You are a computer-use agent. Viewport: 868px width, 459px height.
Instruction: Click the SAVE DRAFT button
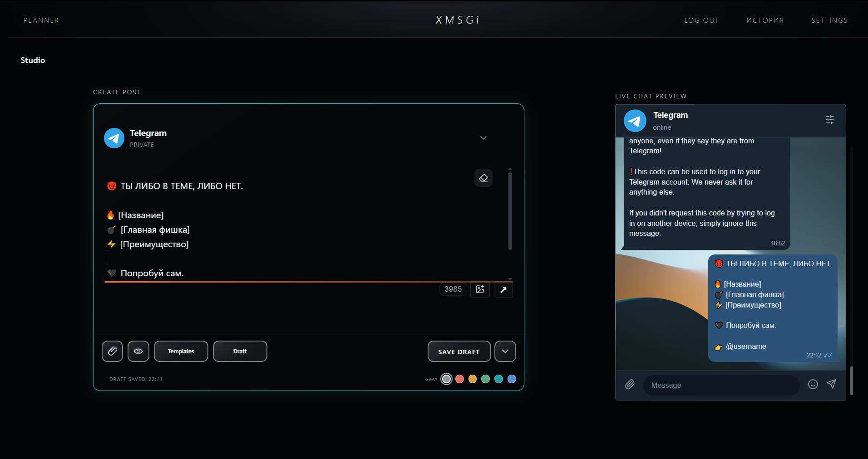click(x=459, y=351)
